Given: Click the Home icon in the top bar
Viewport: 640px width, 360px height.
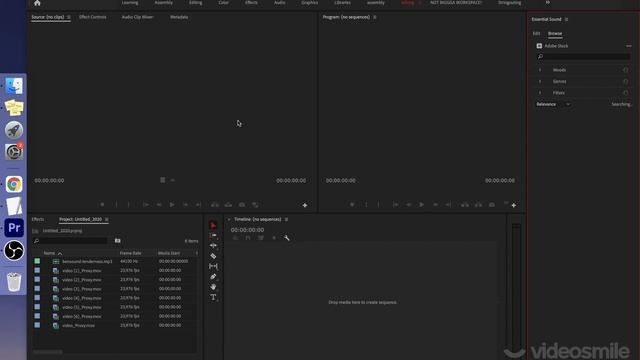Looking at the screenshot, I should tap(37, 3).
